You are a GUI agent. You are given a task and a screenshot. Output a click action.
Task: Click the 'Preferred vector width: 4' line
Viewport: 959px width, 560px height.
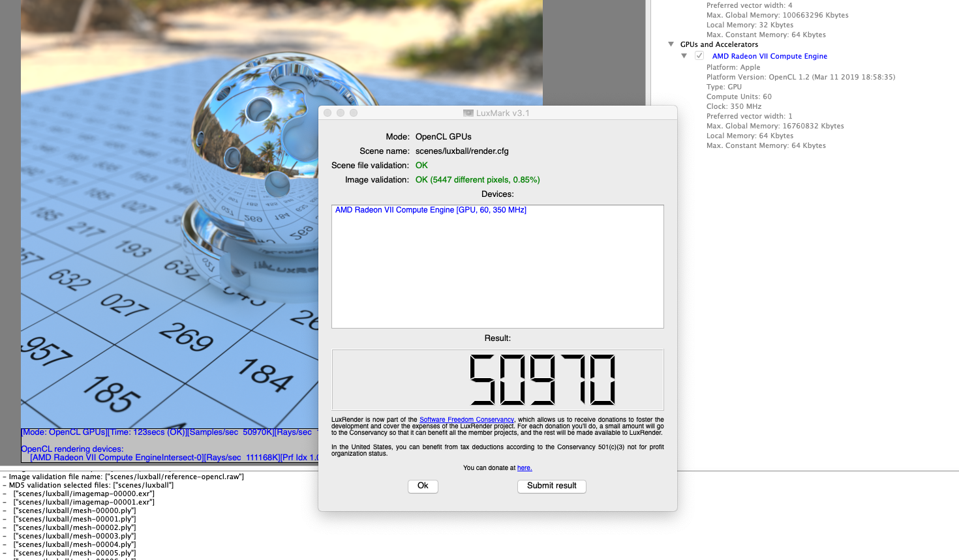(x=749, y=5)
